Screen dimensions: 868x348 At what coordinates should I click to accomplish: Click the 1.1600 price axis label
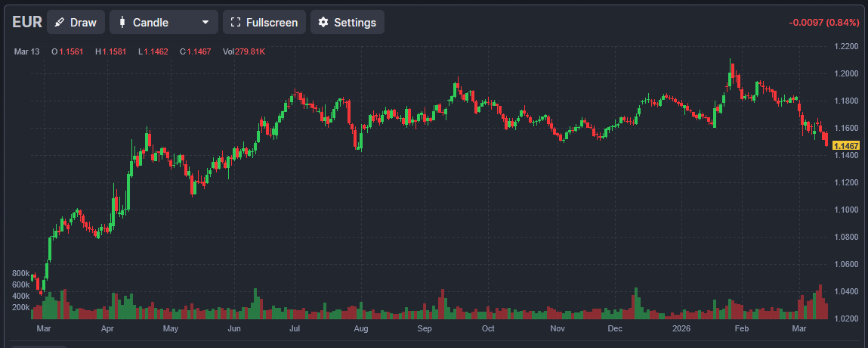pyautogui.click(x=846, y=128)
